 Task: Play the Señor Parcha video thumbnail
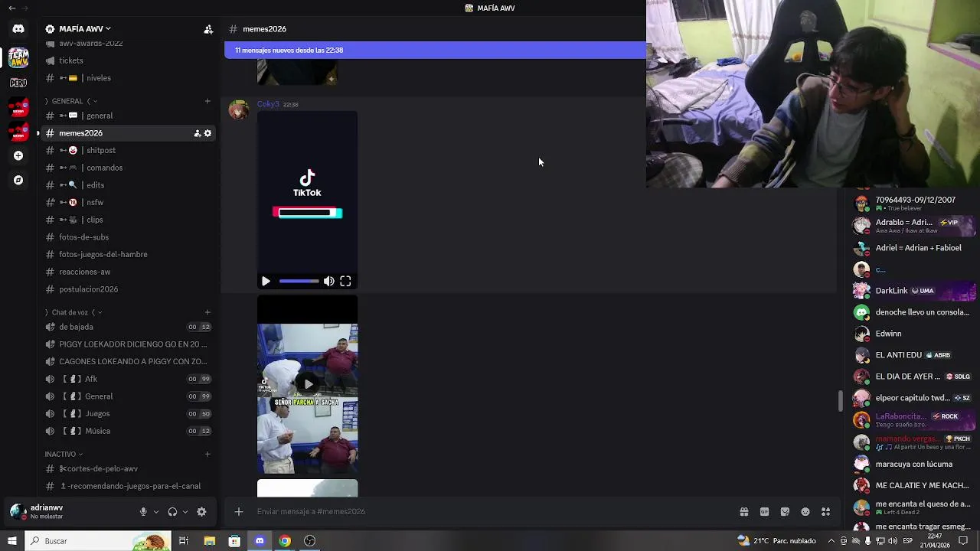pyautogui.click(x=307, y=384)
